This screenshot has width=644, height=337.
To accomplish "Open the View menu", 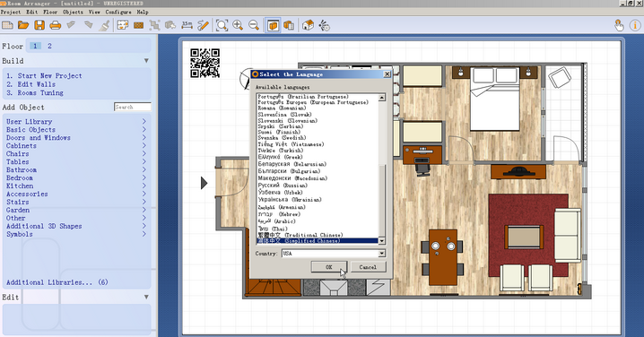I will [94, 12].
